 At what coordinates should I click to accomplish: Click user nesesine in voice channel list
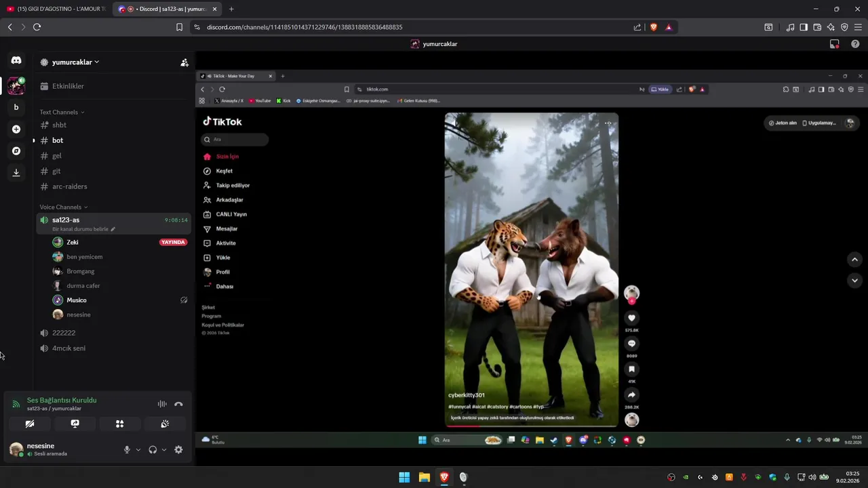coord(78,314)
